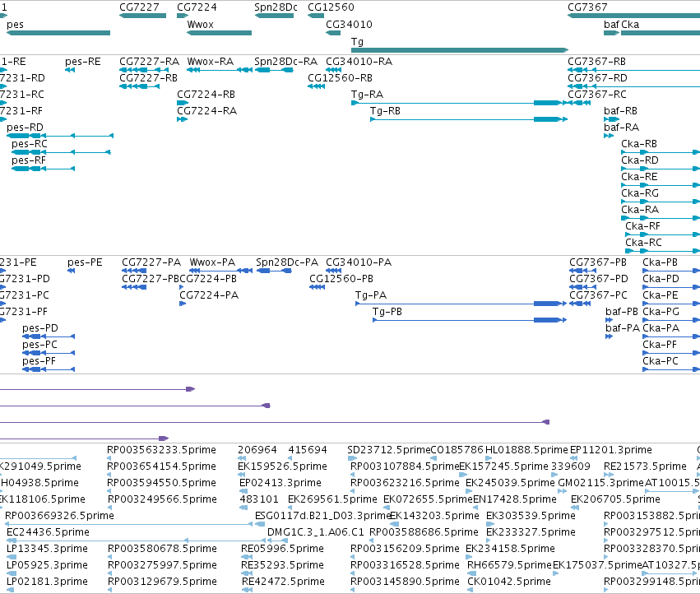
Task: Click the Wwox-RA transcript
Action: [x=220, y=70]
